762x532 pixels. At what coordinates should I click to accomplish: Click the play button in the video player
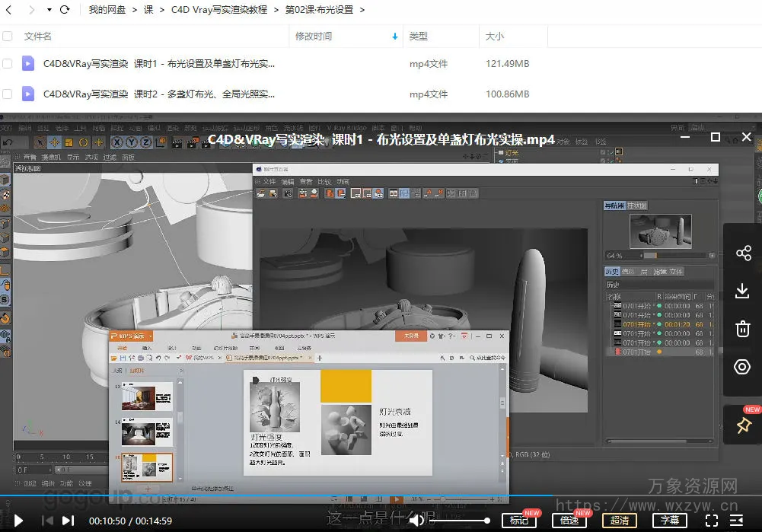[x=19, y=521]
